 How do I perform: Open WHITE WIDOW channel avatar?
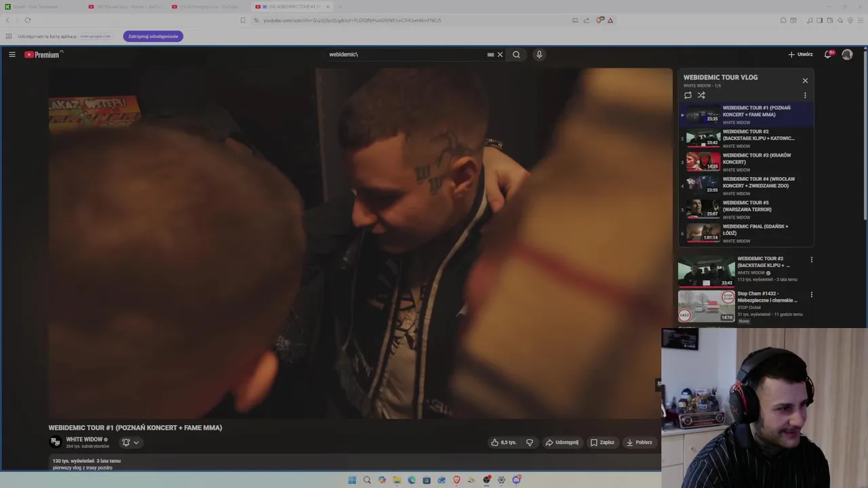pyautogui.click(x=56, y=442)
